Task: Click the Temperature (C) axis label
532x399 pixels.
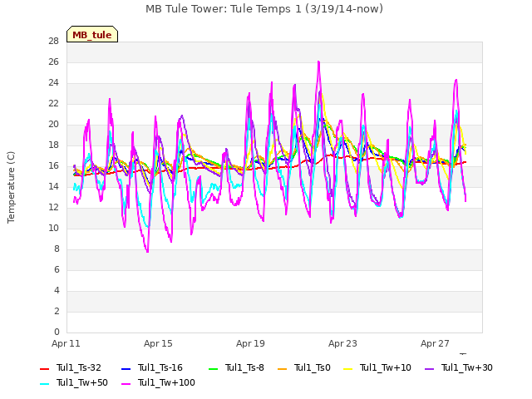Action: (11, 187)
